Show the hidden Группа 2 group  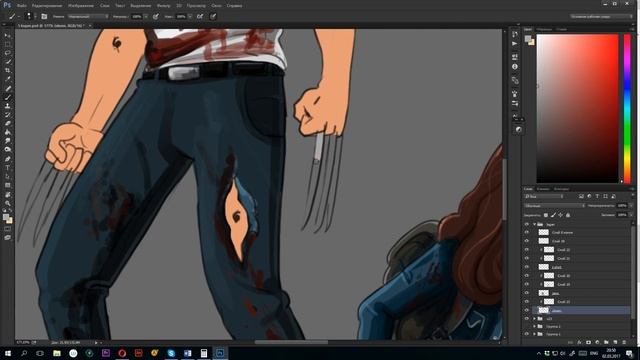point(527,326)
